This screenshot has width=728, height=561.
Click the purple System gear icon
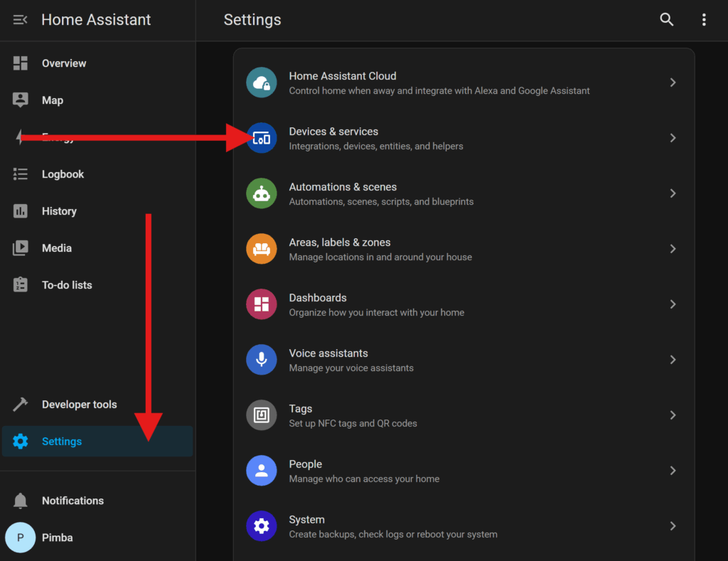click(x=261, y=526)
